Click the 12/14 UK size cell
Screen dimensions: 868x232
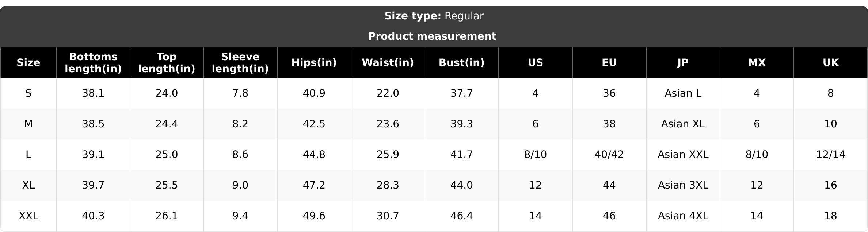click(x=831, y=155)
